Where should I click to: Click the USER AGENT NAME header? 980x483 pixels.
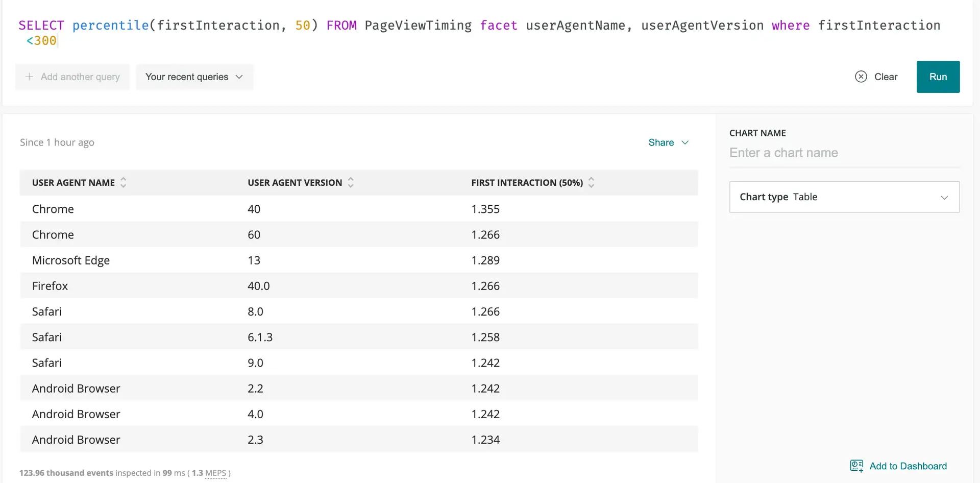[73, 183]
